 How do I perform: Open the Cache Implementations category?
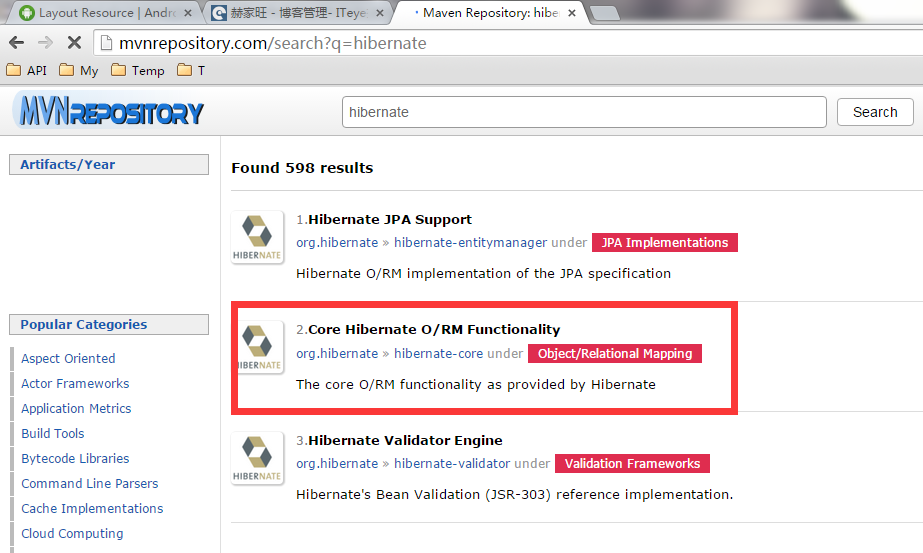coord(92,508)
